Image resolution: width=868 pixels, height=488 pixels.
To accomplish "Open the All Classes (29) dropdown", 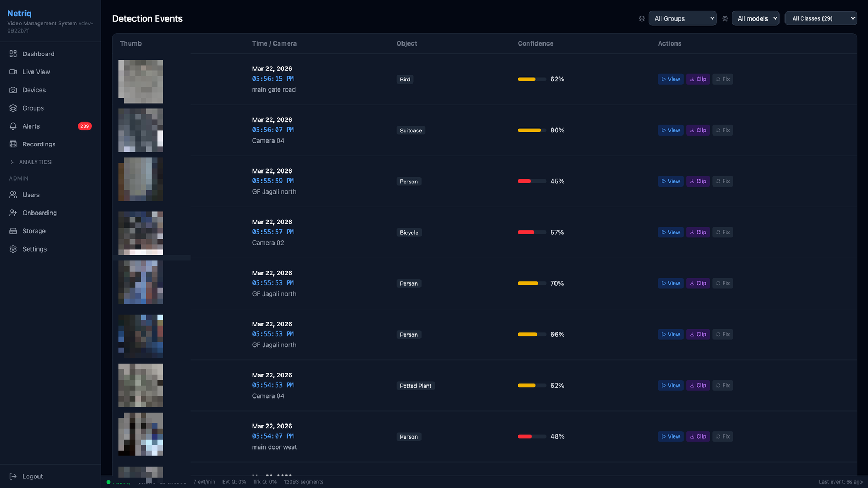I will (x=821, y=18).
